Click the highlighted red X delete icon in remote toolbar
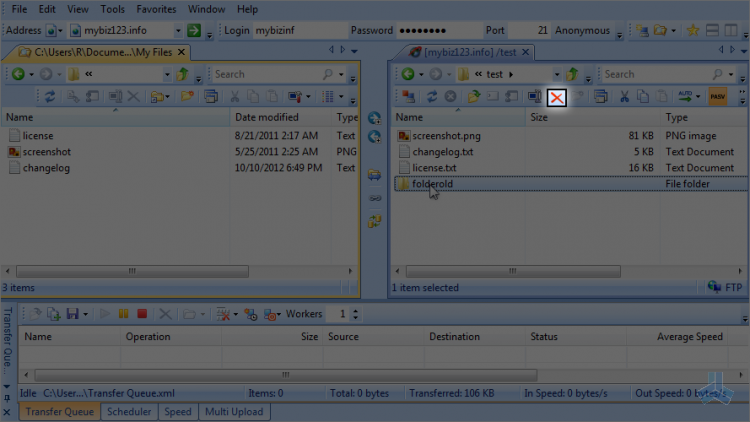 click(x=556, y=98)
